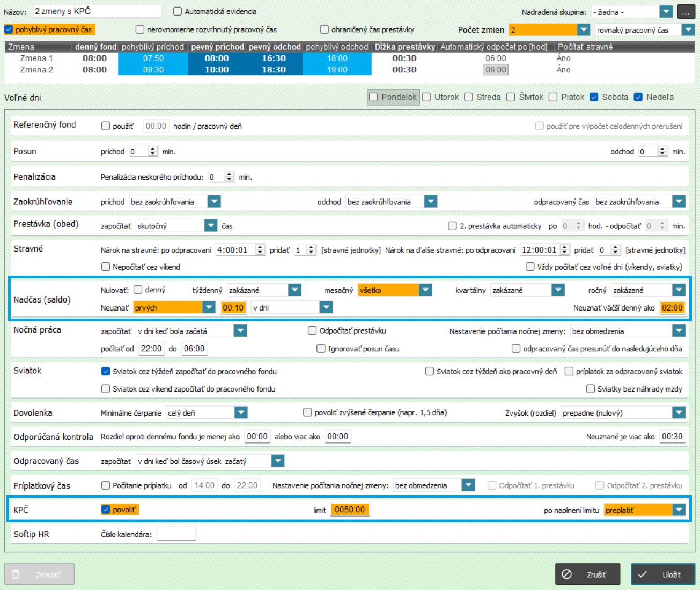Expand the Dovolenka Minimálne čerpanie dropdown
The height and width of the screenshot is (590, 700).
[241, 412]
